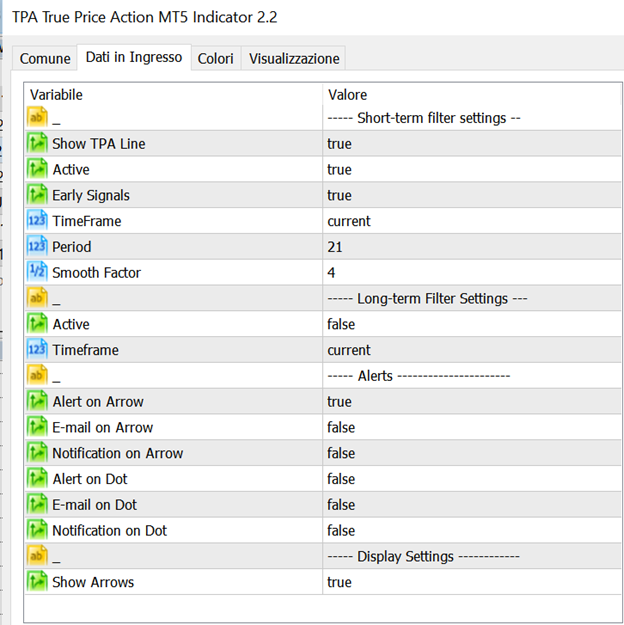The image size is (624, 625).
Task: Toggle the Show TPA Line true value
Action: 339,144
